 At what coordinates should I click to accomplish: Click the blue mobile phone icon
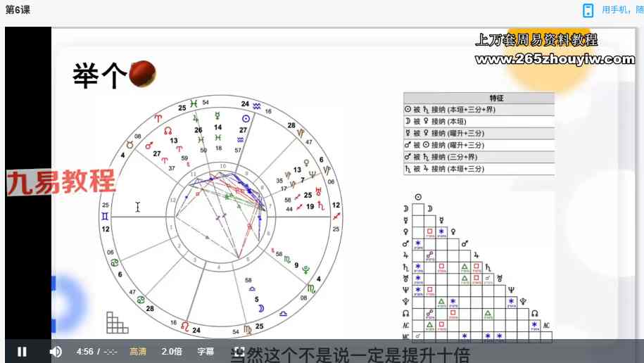click(588, 10)
